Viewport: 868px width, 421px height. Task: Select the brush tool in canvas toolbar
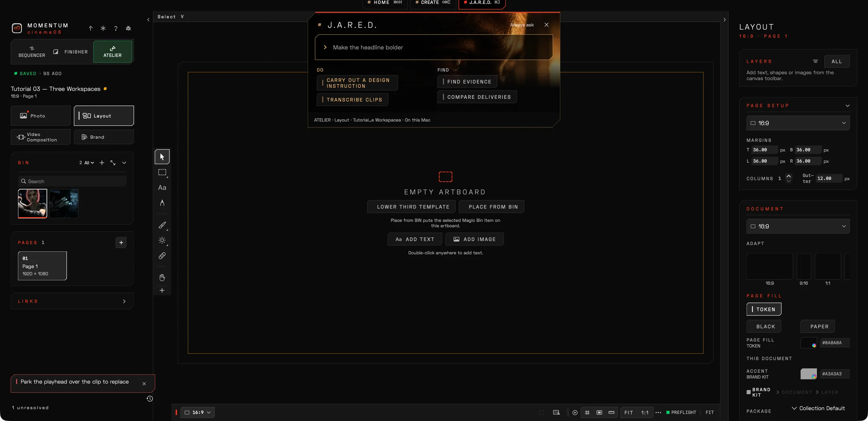pyautogui.click(x=162, y=225)
